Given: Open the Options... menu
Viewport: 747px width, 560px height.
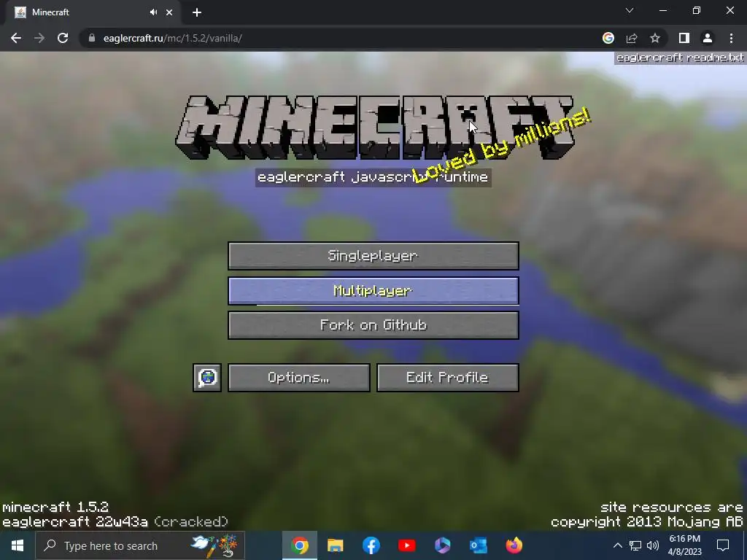Looking at the screenshot, I should [x=298, y=378].
